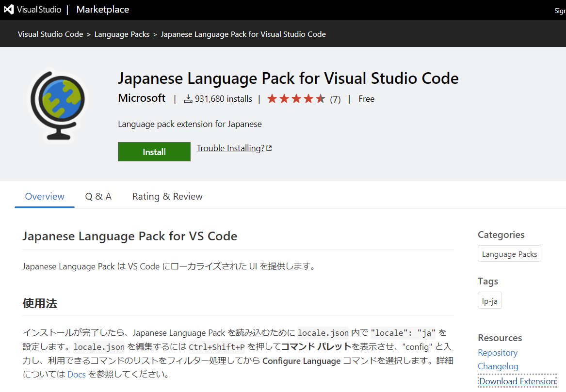Click the bold Configure Language text

point(301,361)
